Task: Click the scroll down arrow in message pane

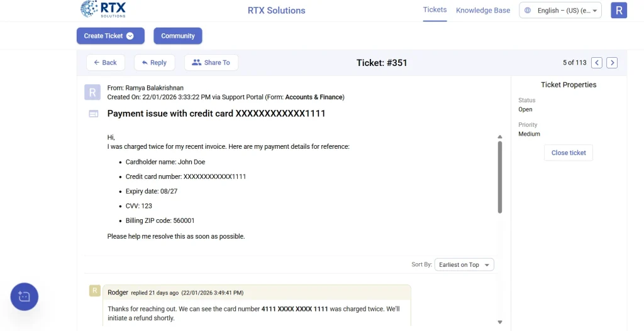Action: pos(500,322)
